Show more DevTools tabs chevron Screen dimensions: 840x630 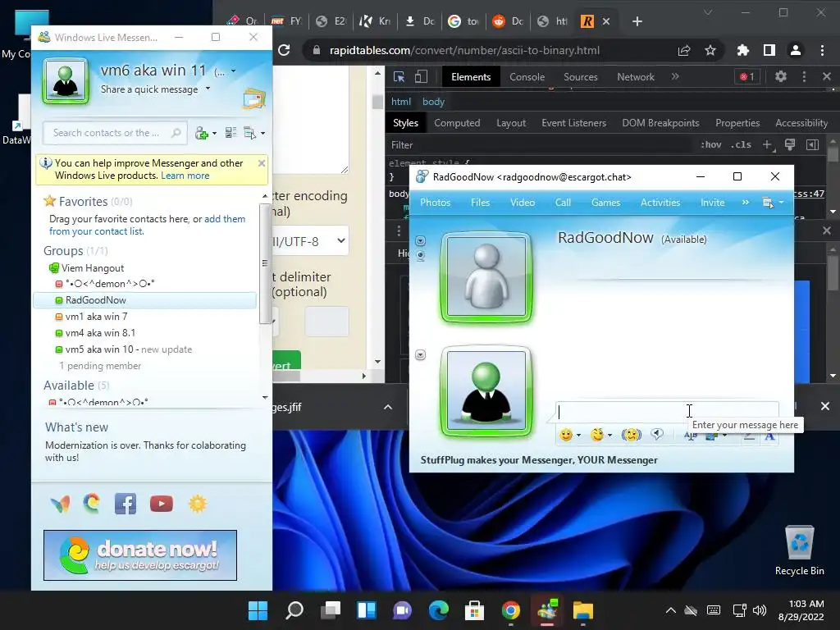click(x=675, y=76)
